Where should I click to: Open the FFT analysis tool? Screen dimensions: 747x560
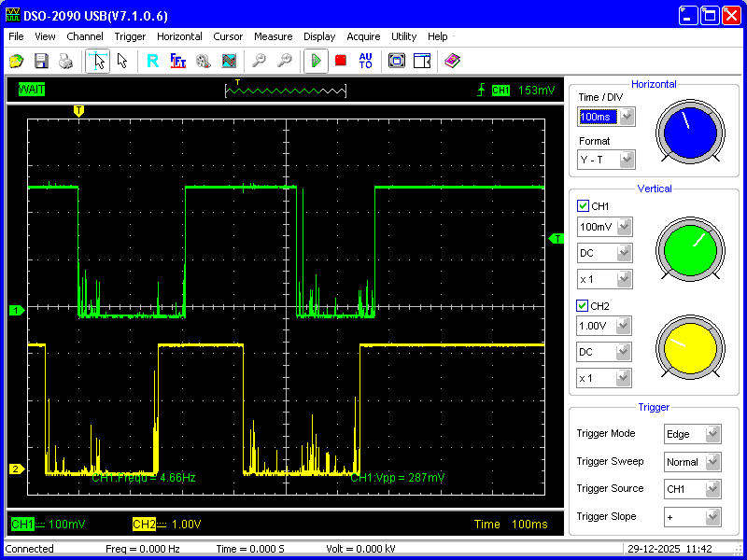(x=177, y=61)
